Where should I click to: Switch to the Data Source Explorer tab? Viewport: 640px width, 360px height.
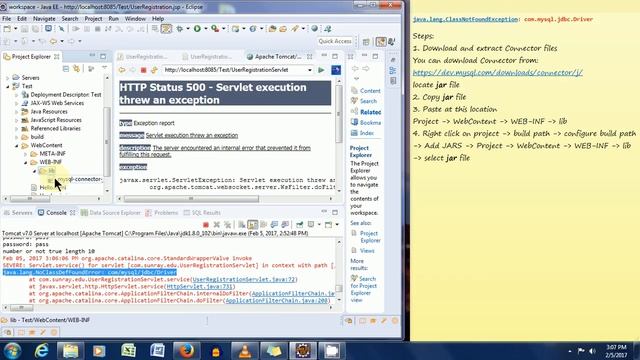tap(111, 213)
